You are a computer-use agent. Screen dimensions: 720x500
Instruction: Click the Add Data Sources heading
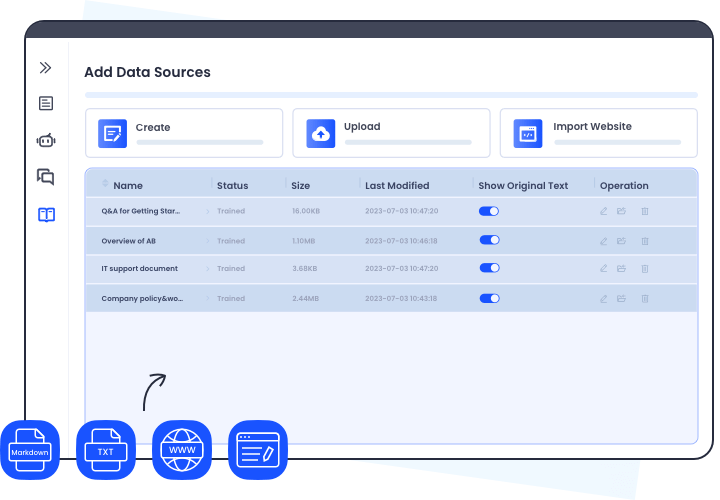coord(147,72)
